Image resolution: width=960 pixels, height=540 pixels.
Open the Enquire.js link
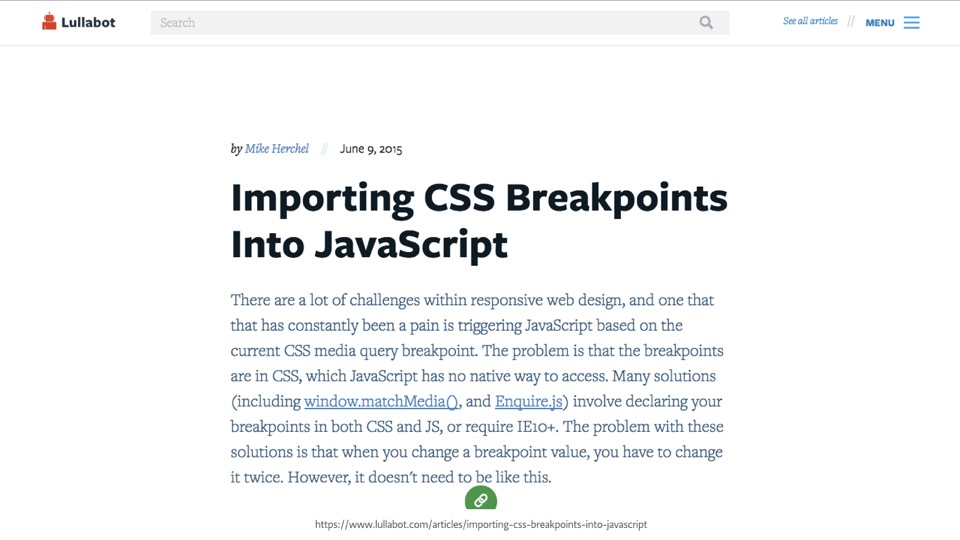(528, 401)
